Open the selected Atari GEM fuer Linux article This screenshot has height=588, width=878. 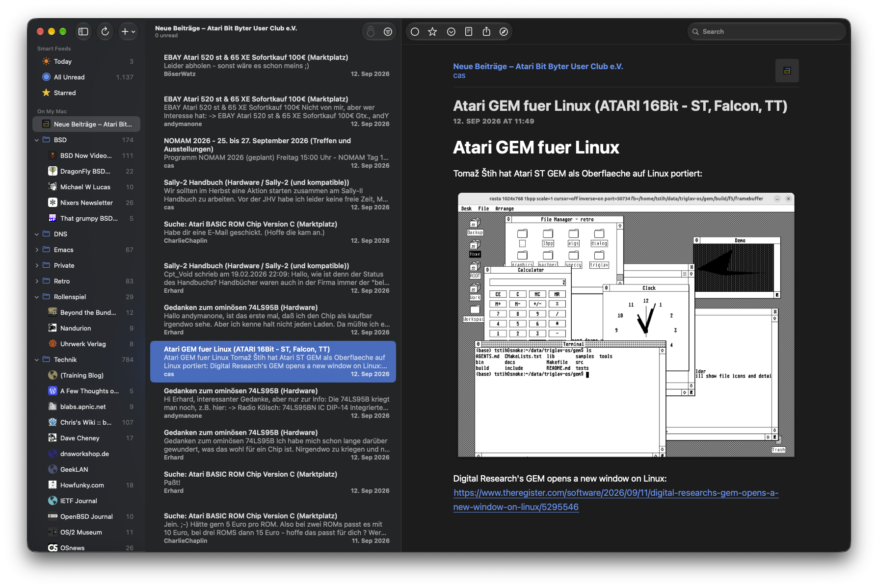[x=273, y=361]
